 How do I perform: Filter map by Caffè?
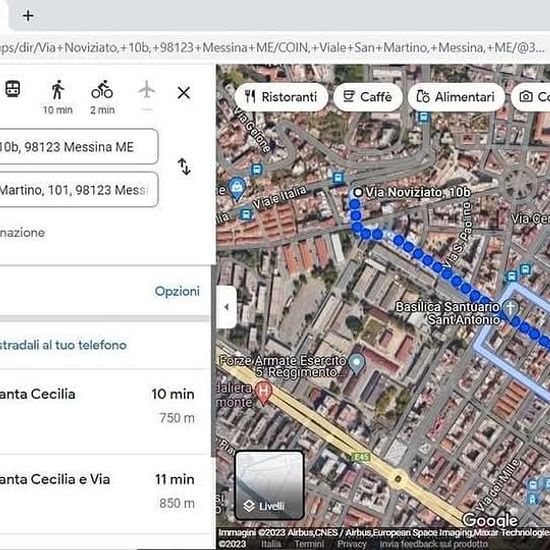tap(368, 97)
